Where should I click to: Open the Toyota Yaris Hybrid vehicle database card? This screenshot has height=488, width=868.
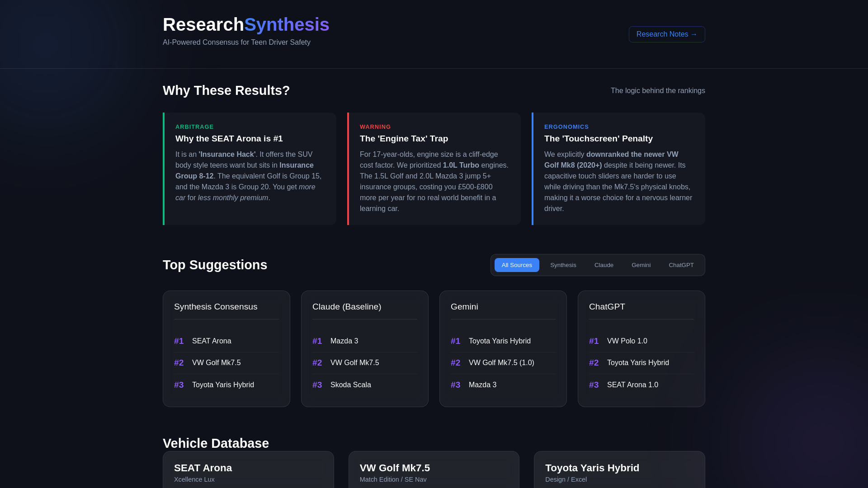619,470
